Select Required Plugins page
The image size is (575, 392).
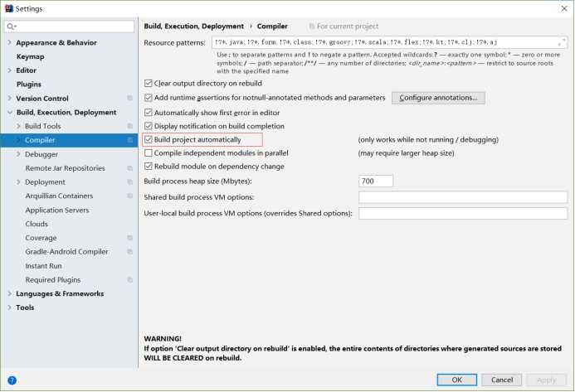coord(53,280)
